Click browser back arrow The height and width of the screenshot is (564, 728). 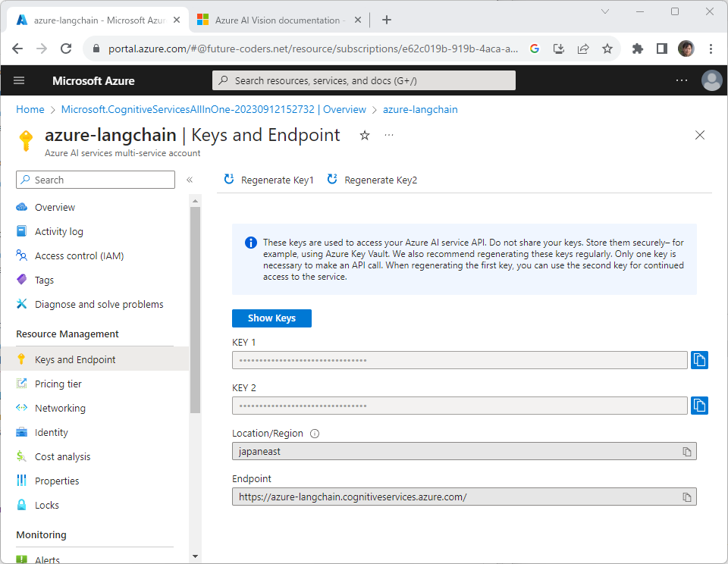click(x=17, y=49)
